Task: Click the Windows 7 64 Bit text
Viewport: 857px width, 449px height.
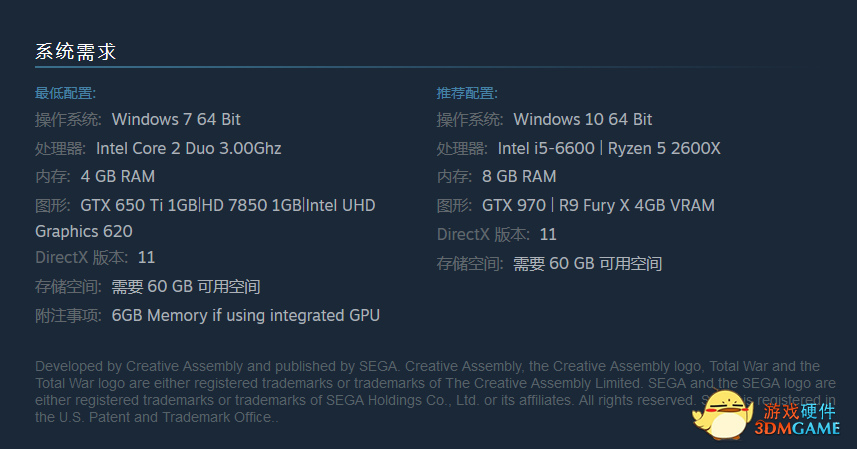Action: point(176,120)
